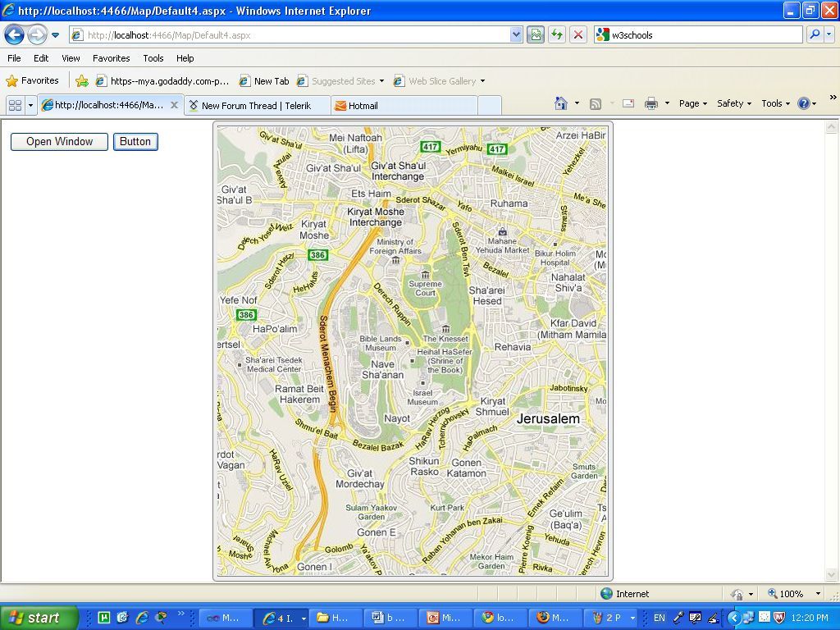Viewport: 840px width, 630px height.
Task: Open the recent pages dropdown arrow
Action: click(55, 35)
